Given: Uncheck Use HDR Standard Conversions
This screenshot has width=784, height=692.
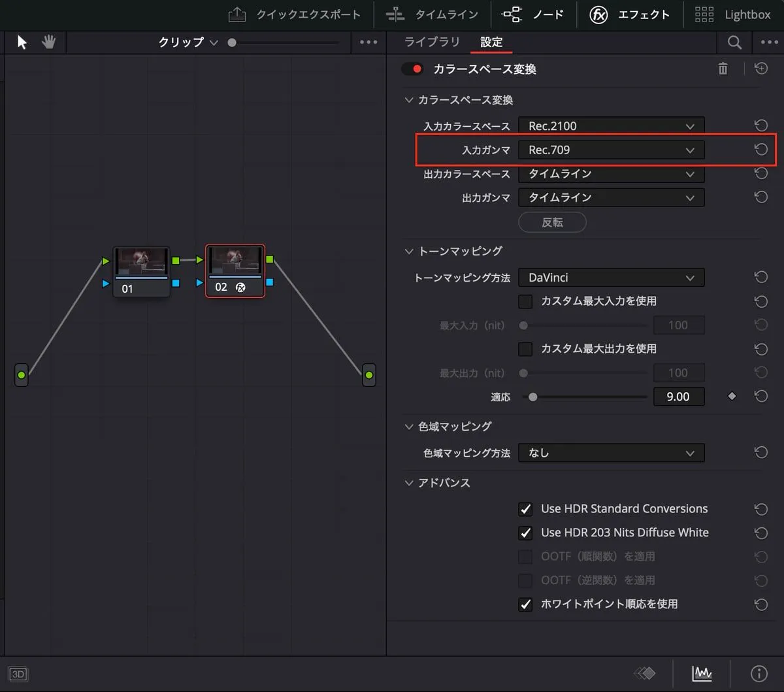Looking at the screenshot, I should 525,509.
